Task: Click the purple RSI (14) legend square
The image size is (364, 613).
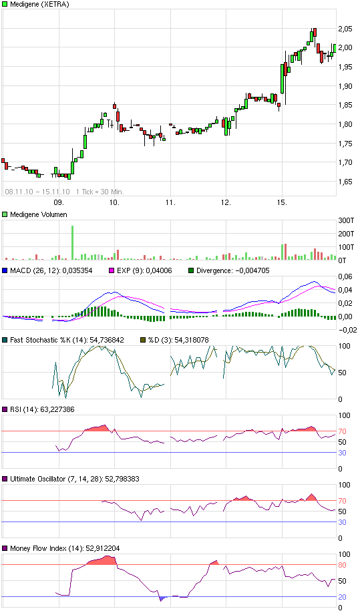Action: pyautogui.click(x=5, y=409)
